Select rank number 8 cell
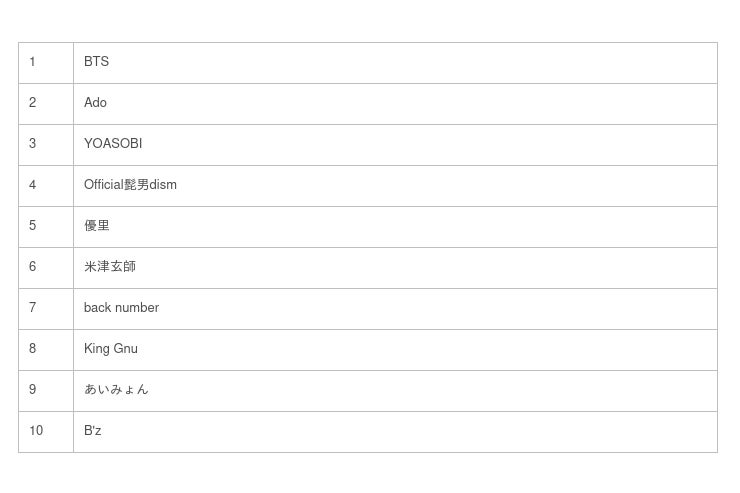The image size is (740, 493). click(x=33, y=349)
